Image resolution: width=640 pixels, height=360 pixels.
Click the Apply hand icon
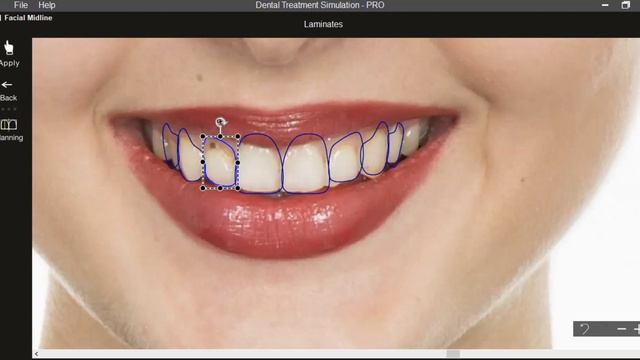[9, 48]
